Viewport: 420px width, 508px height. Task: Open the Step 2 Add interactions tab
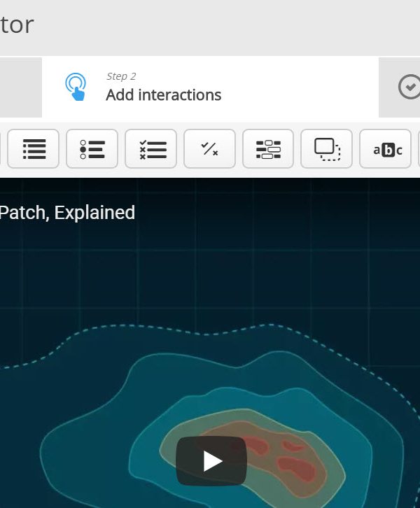(x=210, y=87)
